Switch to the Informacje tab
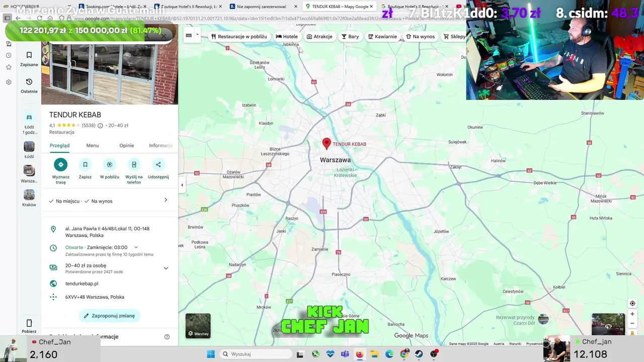Viewport: 644px width, 362px height. (161, 145)
